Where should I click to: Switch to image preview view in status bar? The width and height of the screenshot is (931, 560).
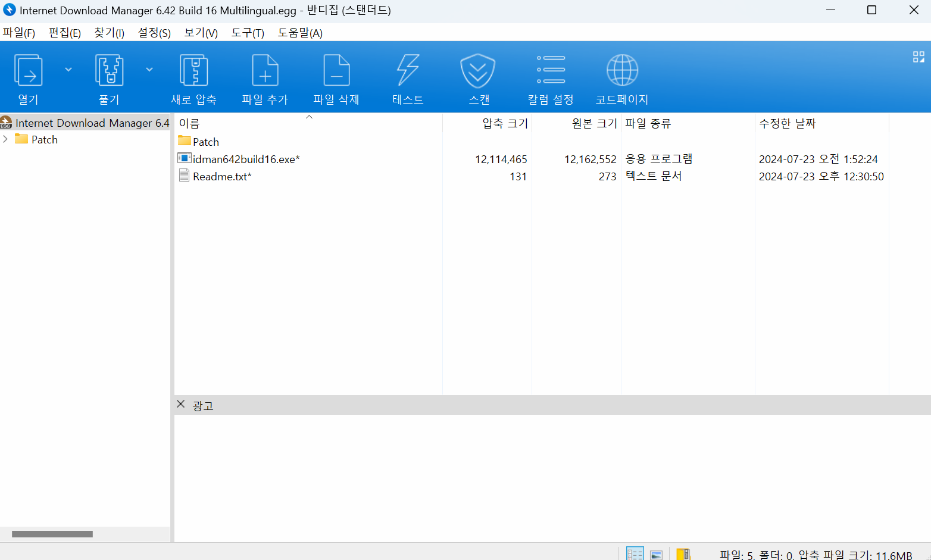(x=656, y=555)
